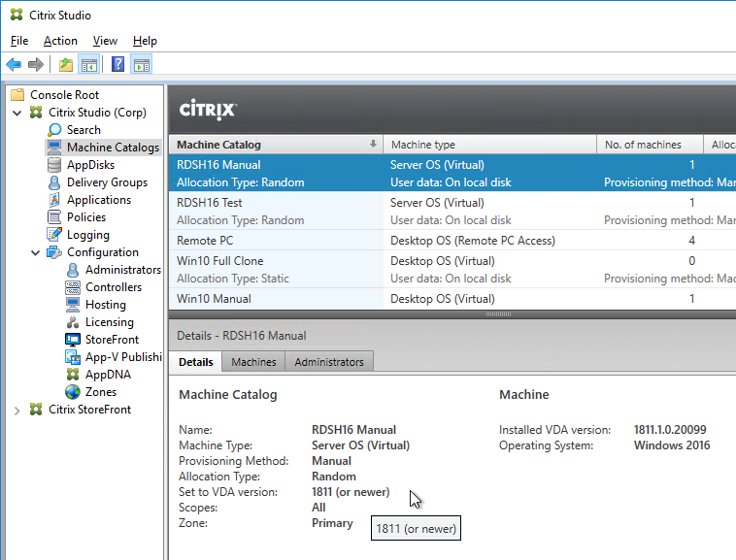Click the Controllers server icon
736x560 pixels.
click(x=73, y=287)
